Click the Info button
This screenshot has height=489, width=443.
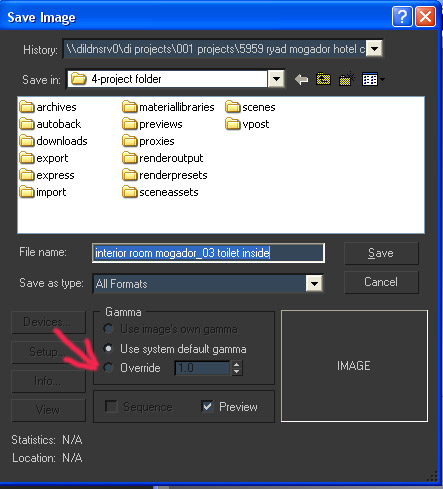(x=48, y=381)
